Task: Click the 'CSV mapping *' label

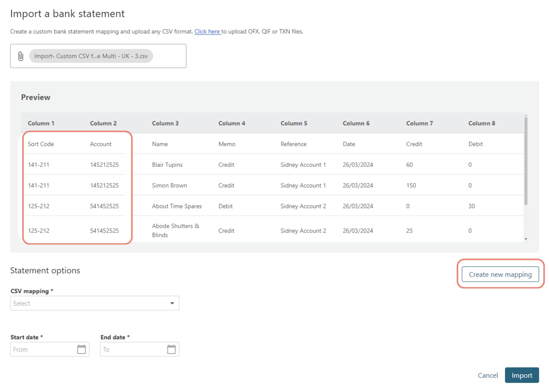Action: (x=32, y=291)
